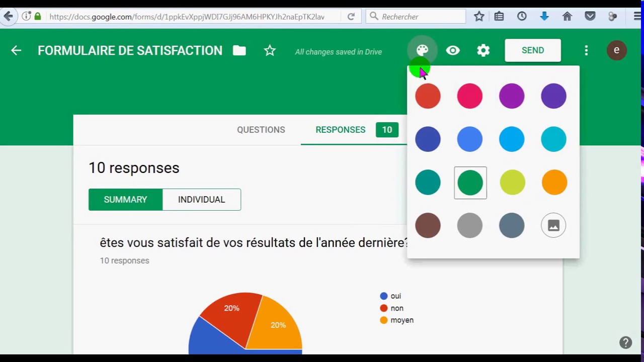Pick the medium blue color swatch

(470, 139)
